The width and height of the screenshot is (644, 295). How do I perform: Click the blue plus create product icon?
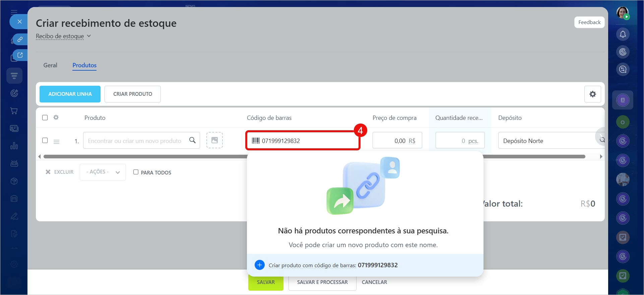pyautogui.click(x=259, y=265)
